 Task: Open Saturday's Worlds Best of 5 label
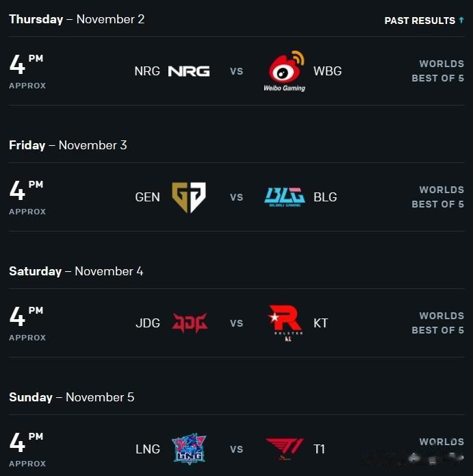coord(438,323)
